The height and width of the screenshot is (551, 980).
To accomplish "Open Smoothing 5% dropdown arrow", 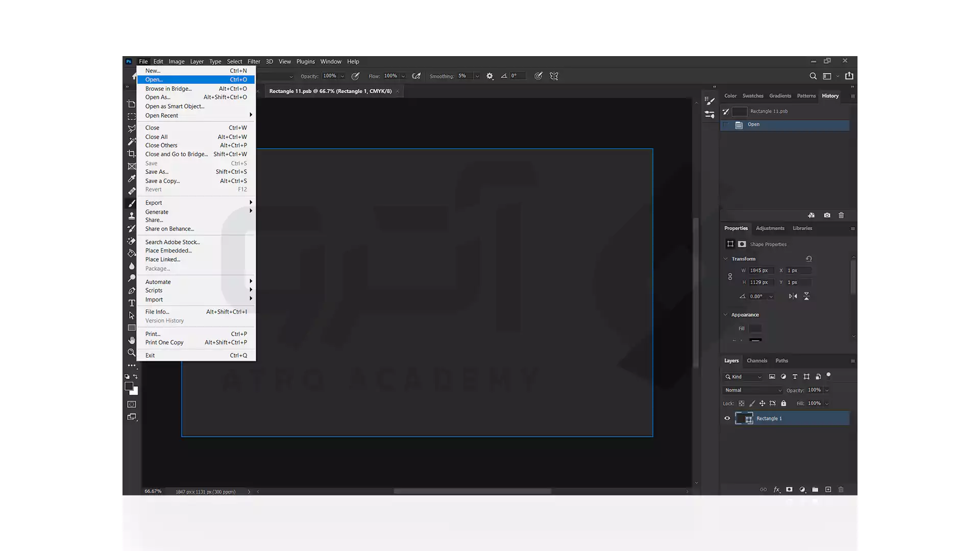I will 477,77.
